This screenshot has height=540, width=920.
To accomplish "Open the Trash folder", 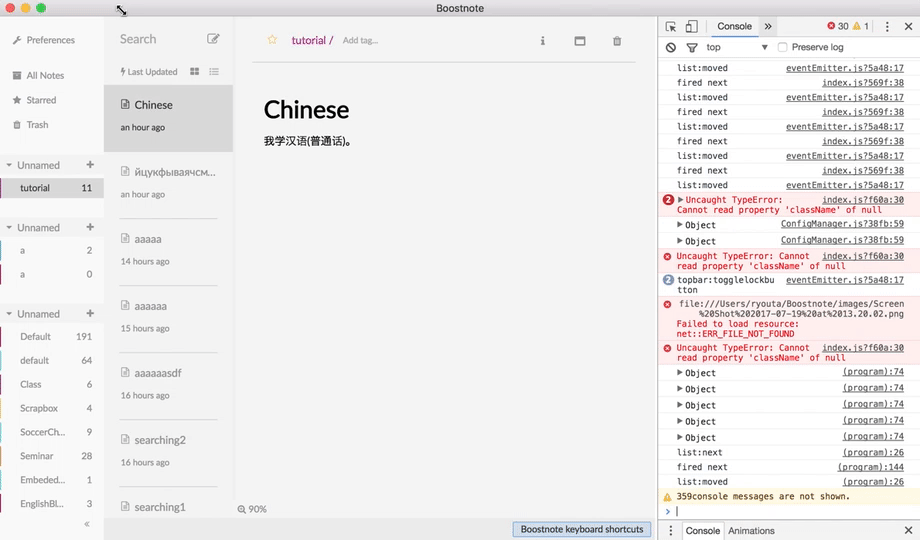I will click(31, 124).
